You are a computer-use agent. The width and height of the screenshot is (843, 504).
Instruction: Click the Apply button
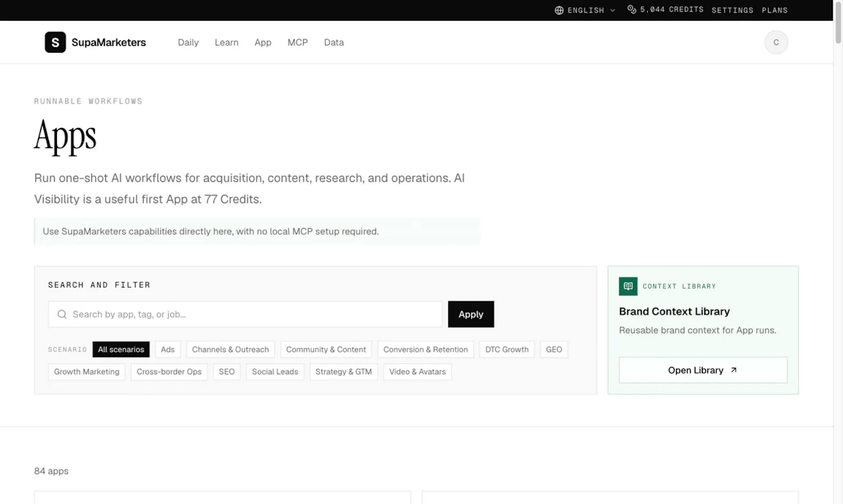coord(471,314)
